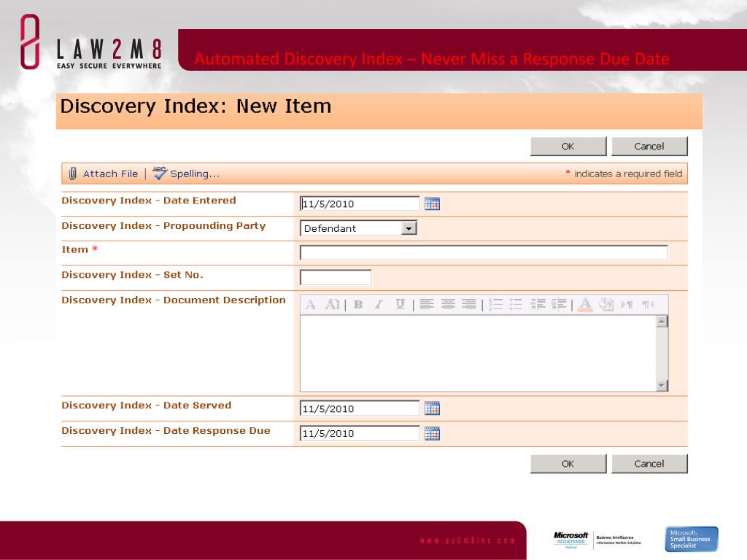Focus the Date Entered input field
Viewport: 747px width, 560px height.
(360, 204)
